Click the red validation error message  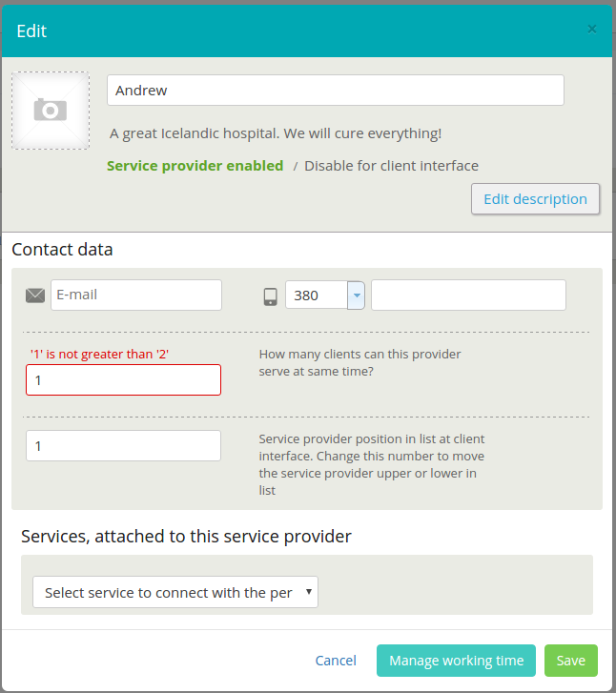pyautogui.click(x=99, y=355)
